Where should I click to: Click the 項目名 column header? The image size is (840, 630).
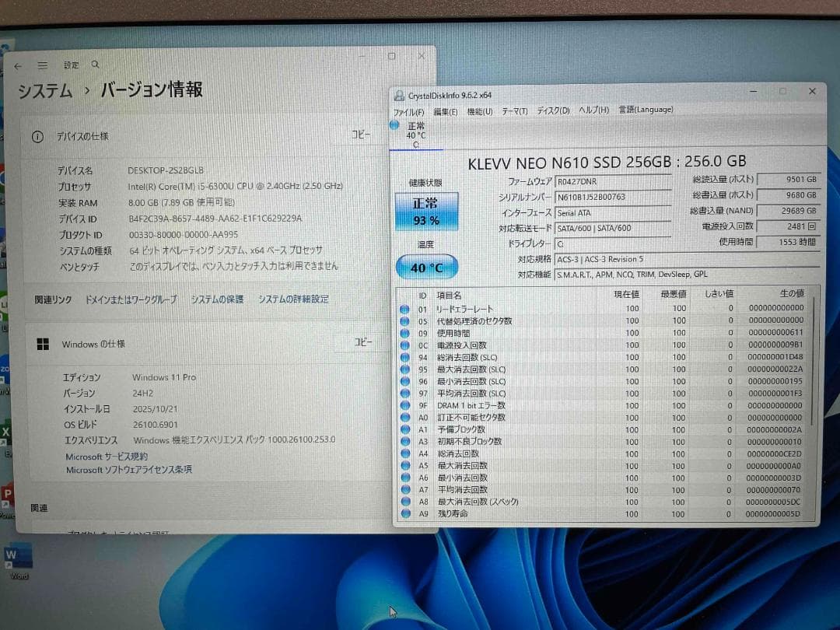click(x=449, y=296)
